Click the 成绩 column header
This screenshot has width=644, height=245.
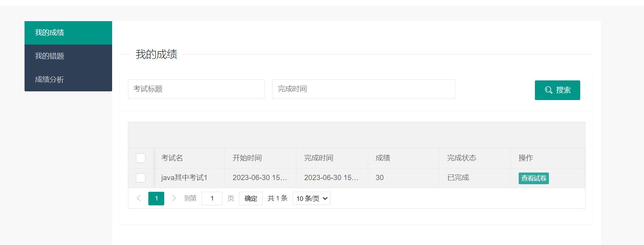tap(404, 158)
